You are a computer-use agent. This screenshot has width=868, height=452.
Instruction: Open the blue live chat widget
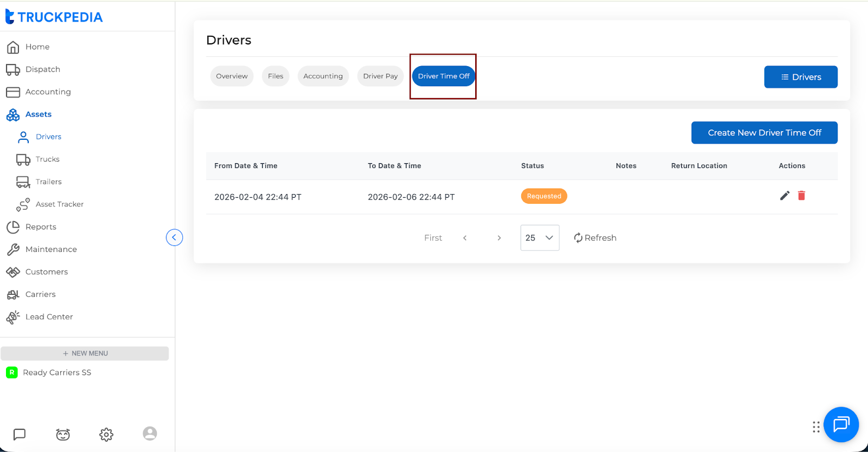[x=841, y=424]
